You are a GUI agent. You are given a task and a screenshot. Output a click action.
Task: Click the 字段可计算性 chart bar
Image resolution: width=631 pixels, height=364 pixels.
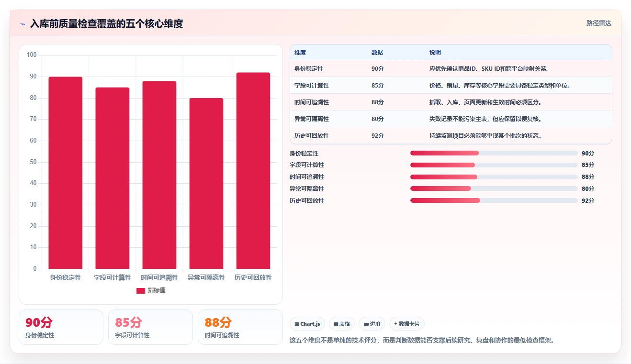113,178
